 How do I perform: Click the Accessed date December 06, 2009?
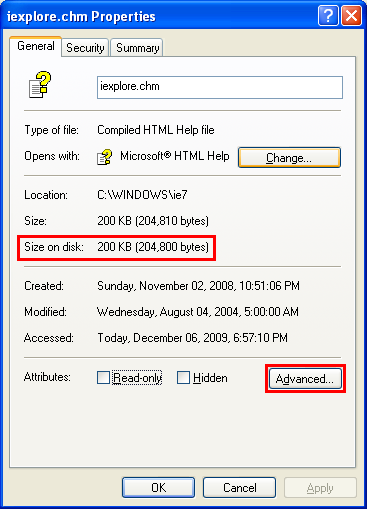(192, 338)
